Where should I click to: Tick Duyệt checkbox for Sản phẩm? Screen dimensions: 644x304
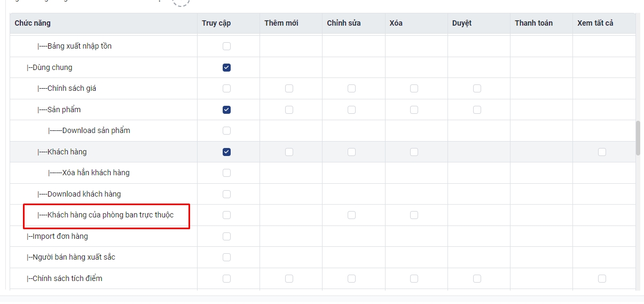coord(477,110)
